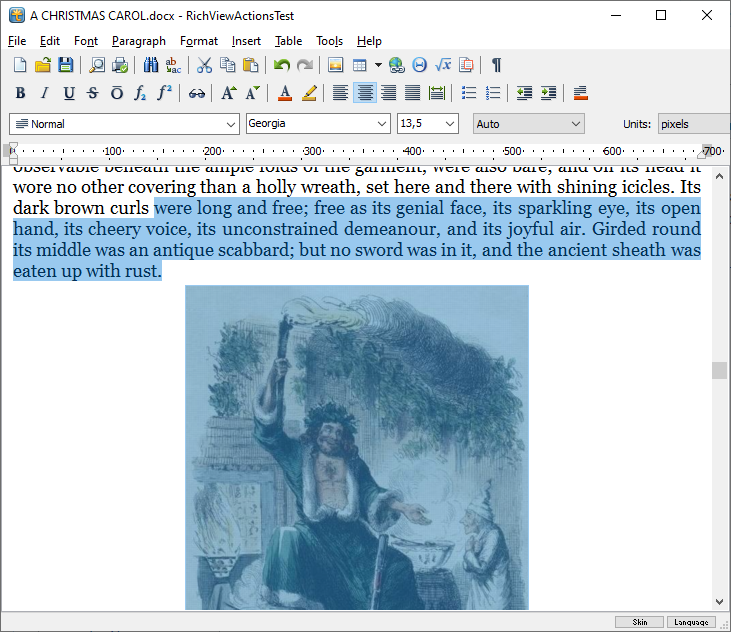The image size is (731, 632).
Task: Open the Paragraph menu
Action: pos(138,41)
